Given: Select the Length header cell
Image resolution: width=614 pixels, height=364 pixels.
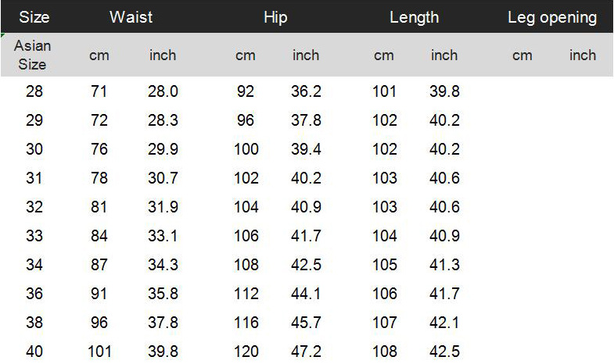Looking at the screenshot, I should [414, 17].
